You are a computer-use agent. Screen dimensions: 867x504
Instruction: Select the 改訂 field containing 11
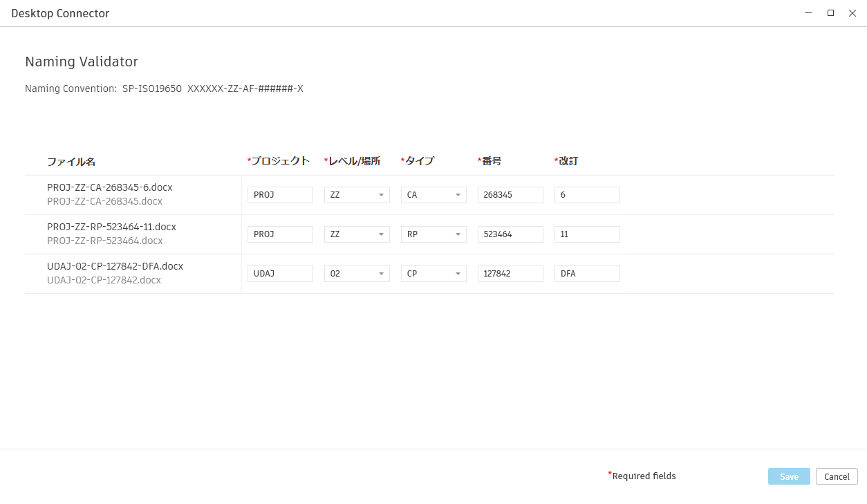click(587, 234)
